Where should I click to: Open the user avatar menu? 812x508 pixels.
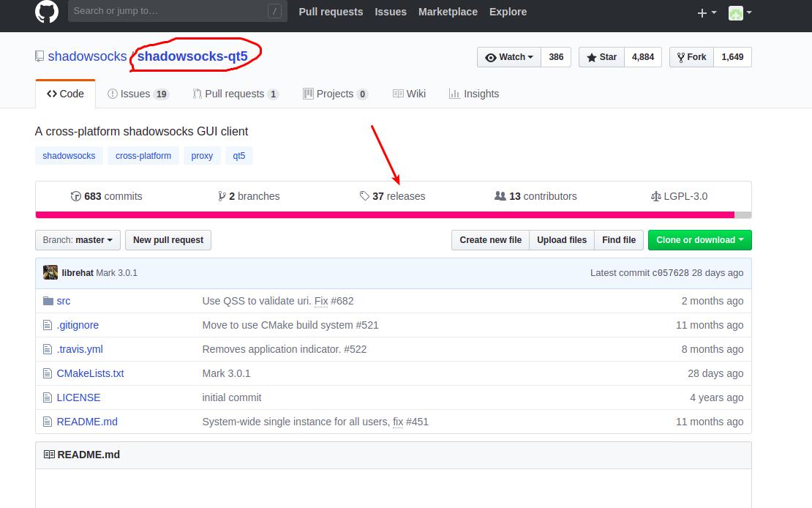coord(740,12)
